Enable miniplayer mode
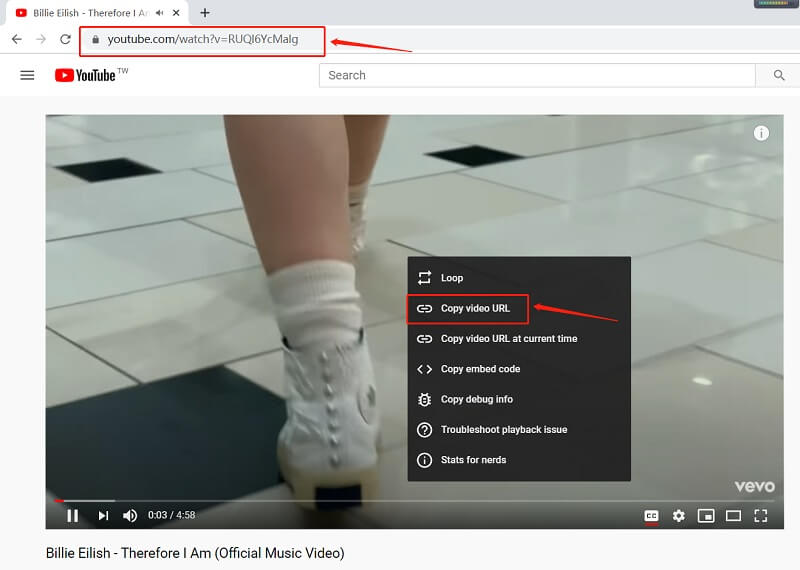Screen dimensions: 800x570 coord(706,516)
